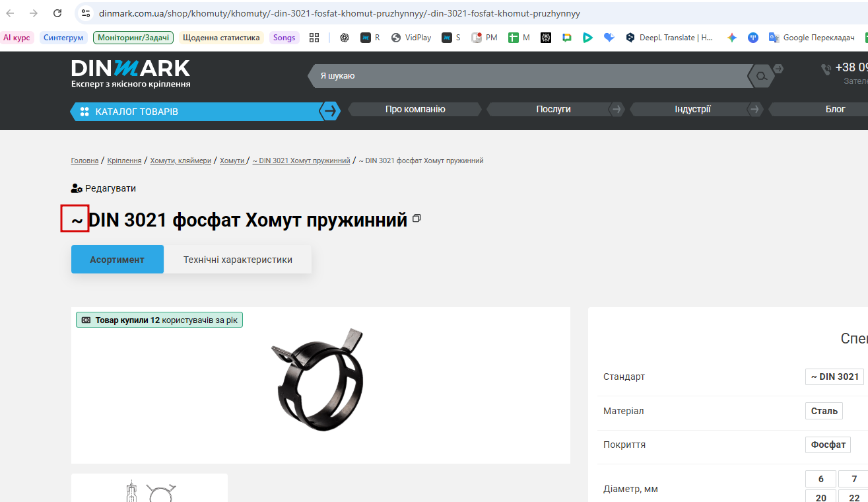Open the Songs bookmark group
Screen dimensions: 868x502
tap(284, 38)
